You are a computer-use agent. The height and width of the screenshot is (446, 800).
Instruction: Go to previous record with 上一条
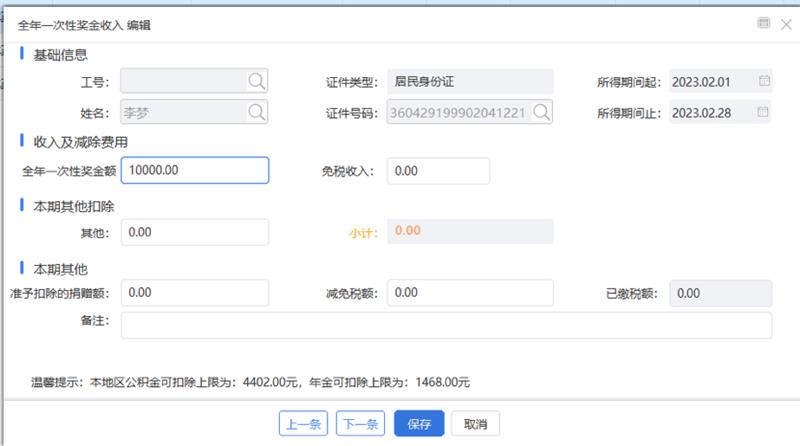coord(303,424)
